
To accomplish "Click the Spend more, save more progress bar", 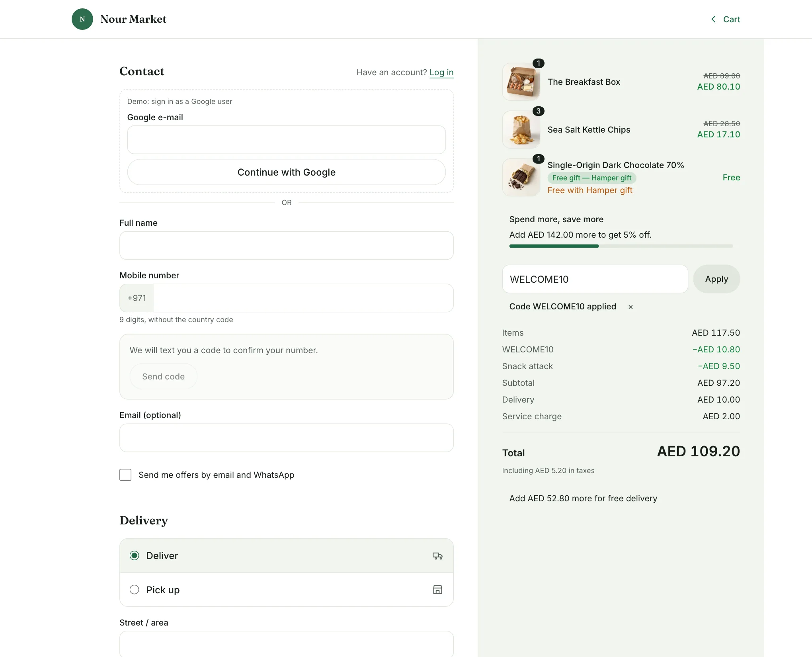I will click(x=621, y=246).
